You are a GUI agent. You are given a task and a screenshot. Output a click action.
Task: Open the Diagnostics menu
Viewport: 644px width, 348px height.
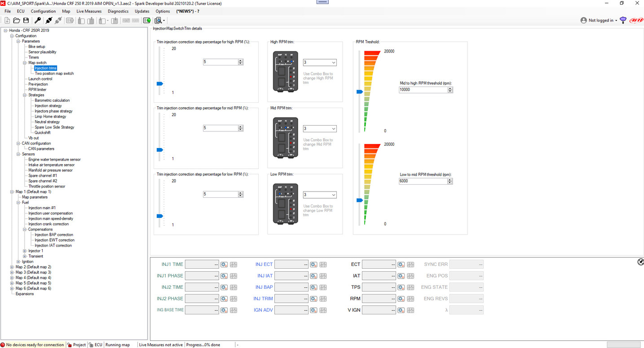click(118, 11)
